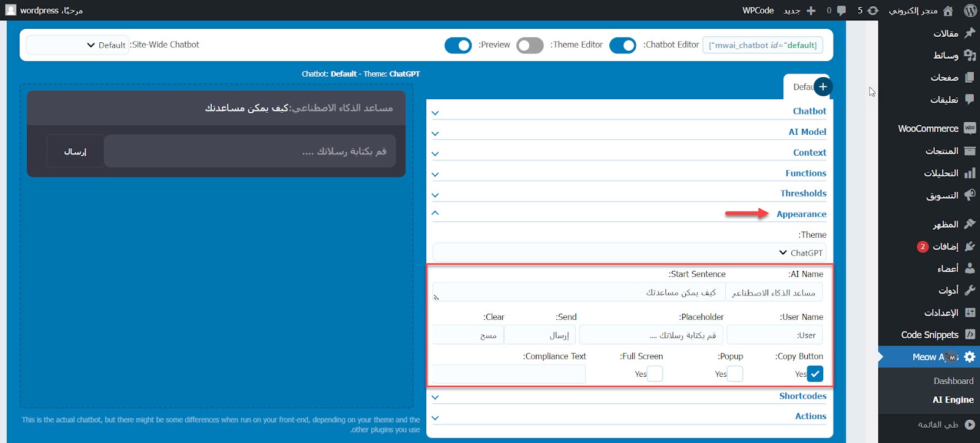Screen dimensions: 980x443
Task: Toggle the Chatbot Editor switch
Action: (622, 45)
